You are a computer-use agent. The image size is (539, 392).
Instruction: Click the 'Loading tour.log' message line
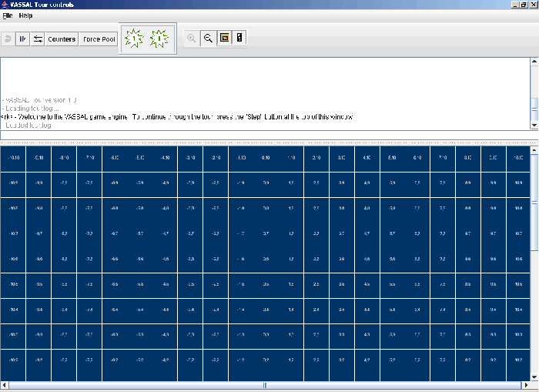pyautogui.click(x=30, y=109)
